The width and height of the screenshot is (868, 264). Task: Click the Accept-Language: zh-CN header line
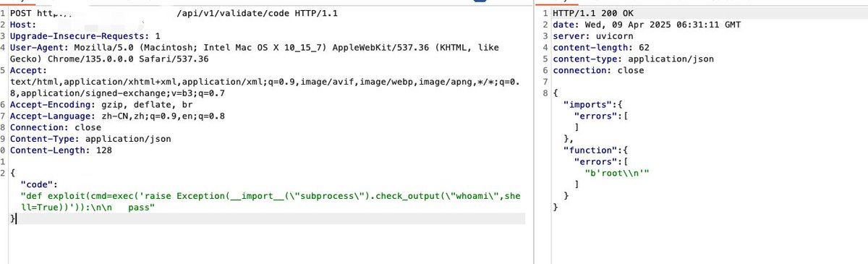(x=117, y=116)
